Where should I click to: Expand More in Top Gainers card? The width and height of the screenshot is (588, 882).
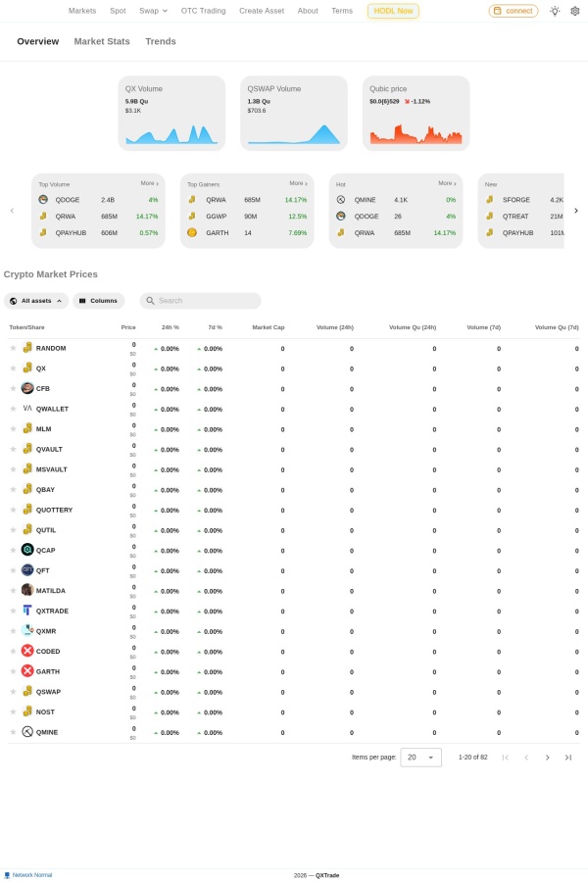(298, 183)
